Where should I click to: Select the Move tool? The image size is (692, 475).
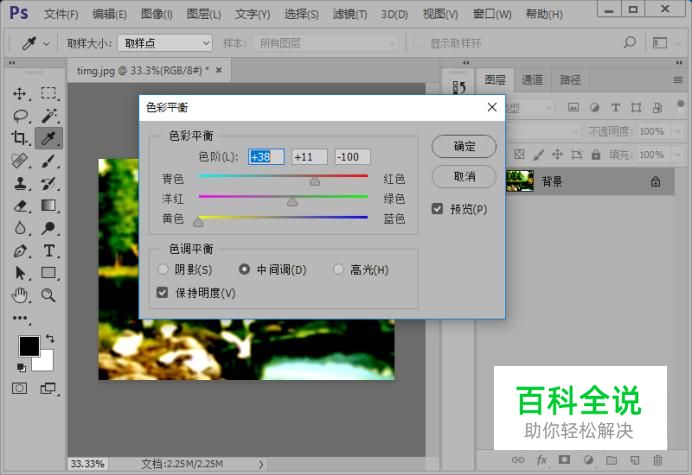19,94
